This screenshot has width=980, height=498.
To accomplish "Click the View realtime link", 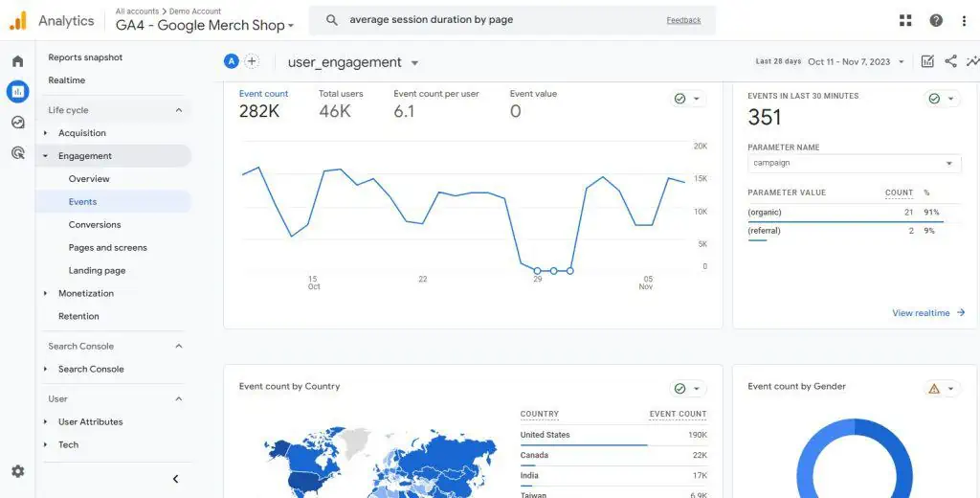I will (x=921, y=313).
